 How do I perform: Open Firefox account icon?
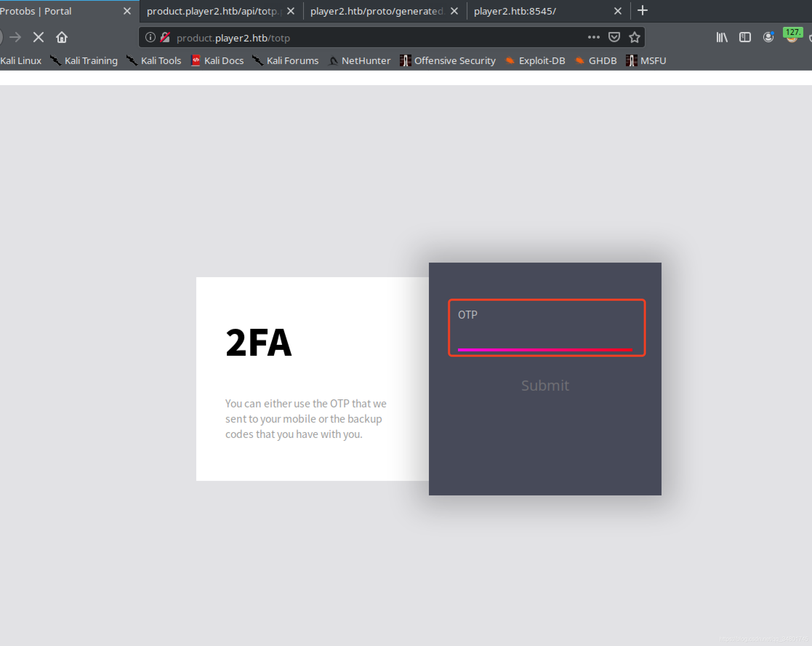click(x=768, y=37)
